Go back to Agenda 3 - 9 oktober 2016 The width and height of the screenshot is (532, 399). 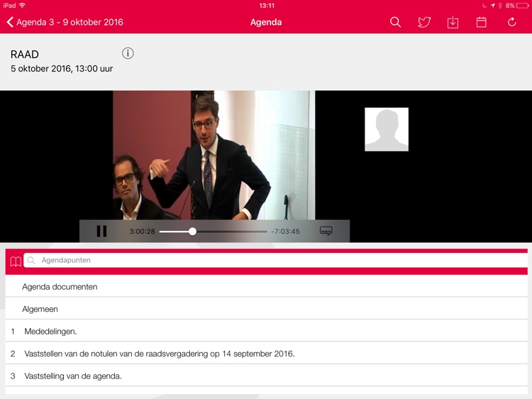65,23
